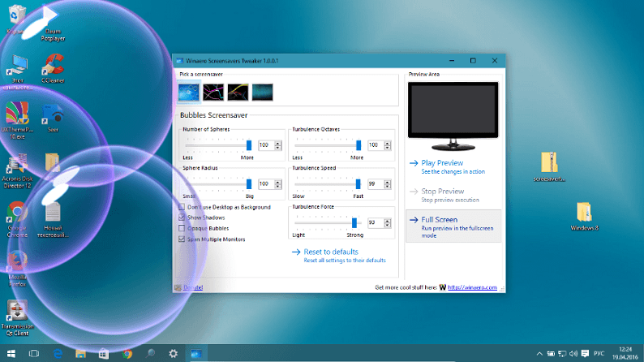Open the screensavers zip folder icon
This screenshot has height=362, width=644.
[x=549, y=167]
